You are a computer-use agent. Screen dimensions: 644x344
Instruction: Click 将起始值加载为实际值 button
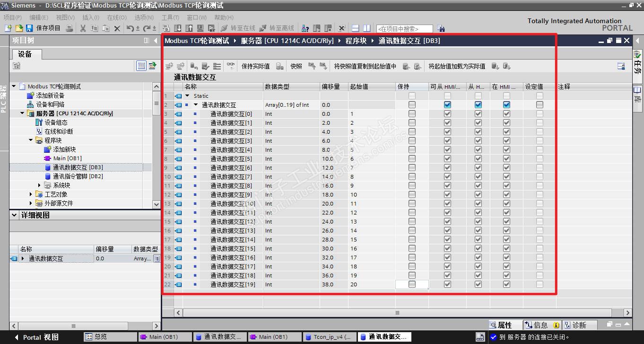coord(457,66)
